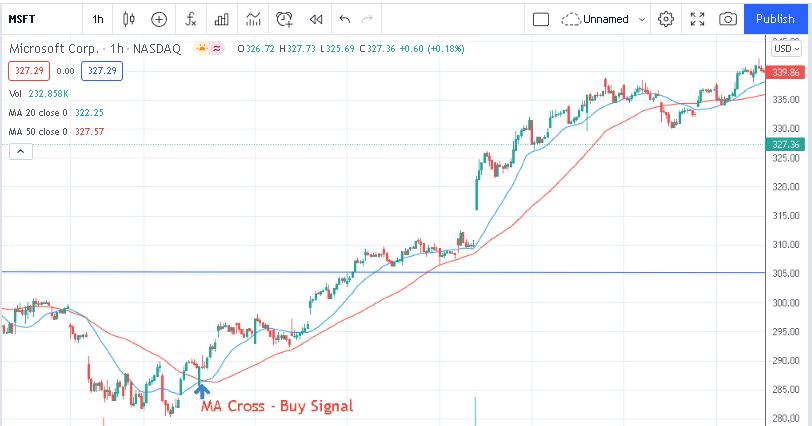This screenshot has height=426, width=812.
Task: Change the 1h timeframe interval
Action: click(98, 19)
